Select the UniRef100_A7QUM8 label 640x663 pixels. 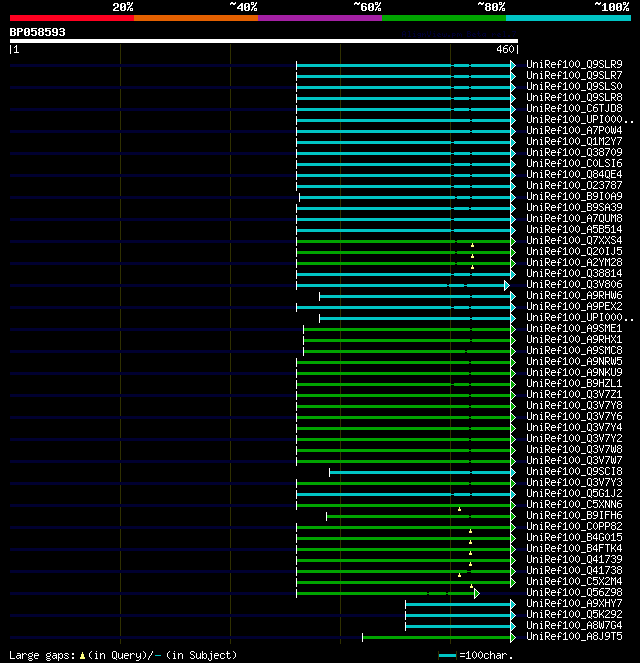coord(574,218)
